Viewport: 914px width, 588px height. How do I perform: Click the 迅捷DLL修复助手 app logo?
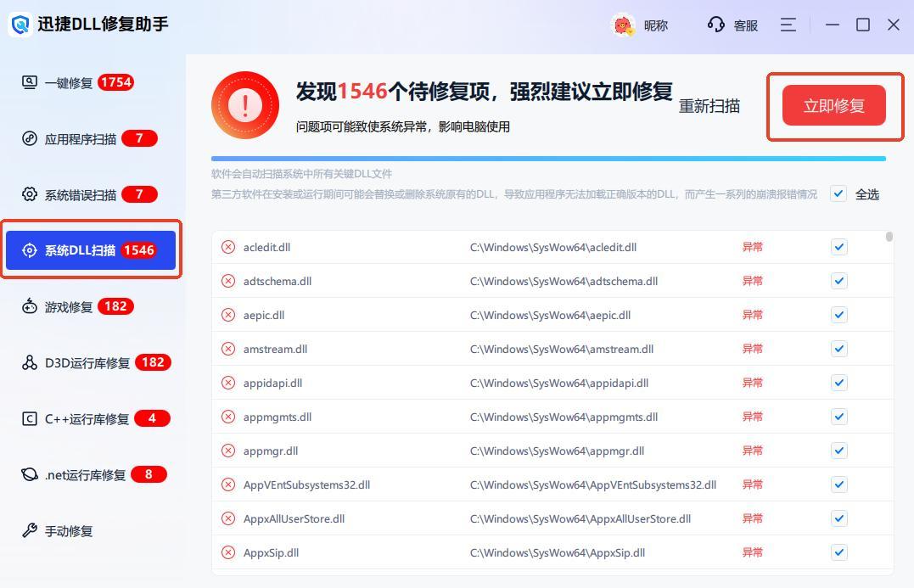[20, 25]
